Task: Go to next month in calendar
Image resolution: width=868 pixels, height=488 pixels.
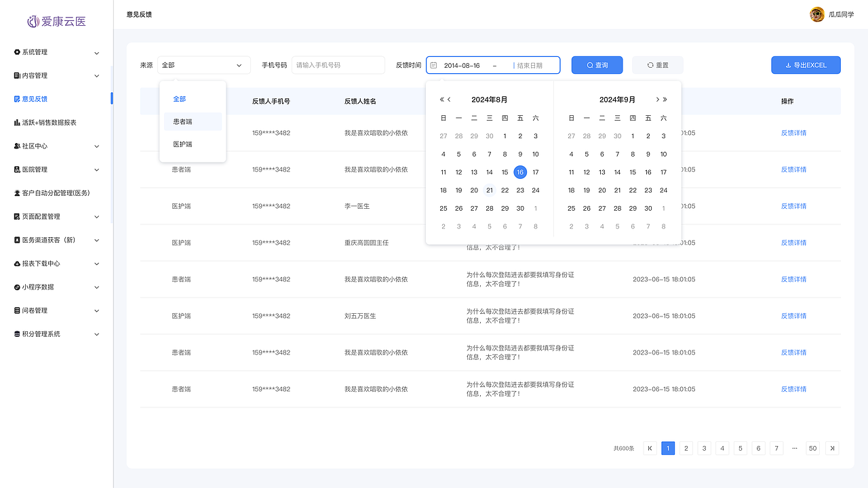Action: pos(657,100)
